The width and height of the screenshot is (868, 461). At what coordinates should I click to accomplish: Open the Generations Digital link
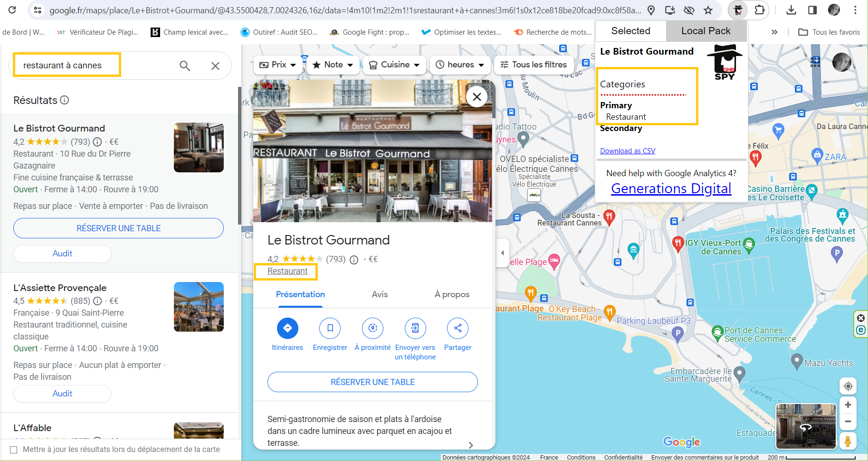[x=671, y=188]
